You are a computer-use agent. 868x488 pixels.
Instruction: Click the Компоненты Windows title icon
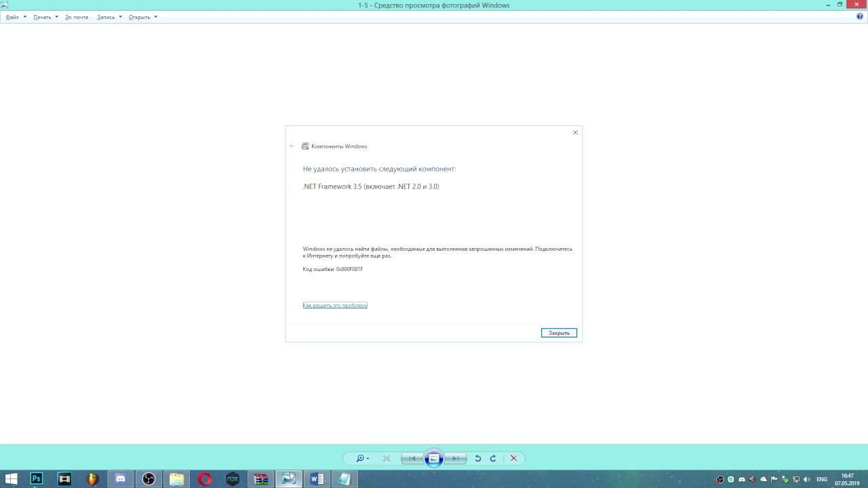click(x=305, y=146)
